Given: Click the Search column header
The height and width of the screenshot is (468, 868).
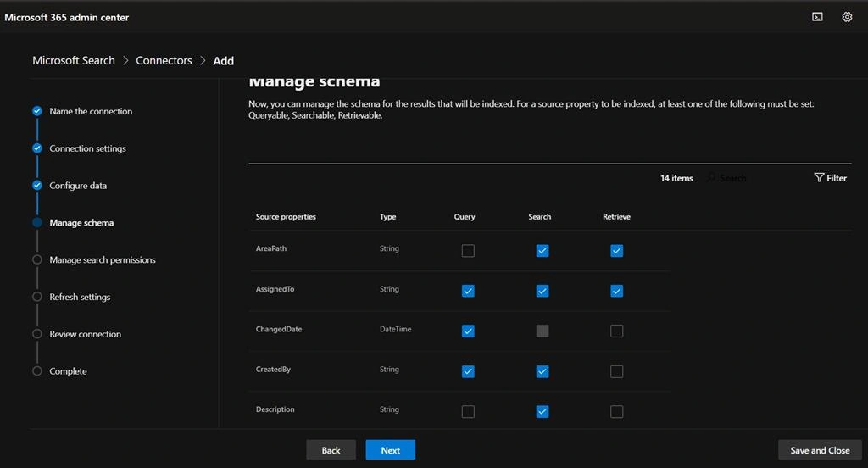Looking at the screenshot, I should [540, 216].
